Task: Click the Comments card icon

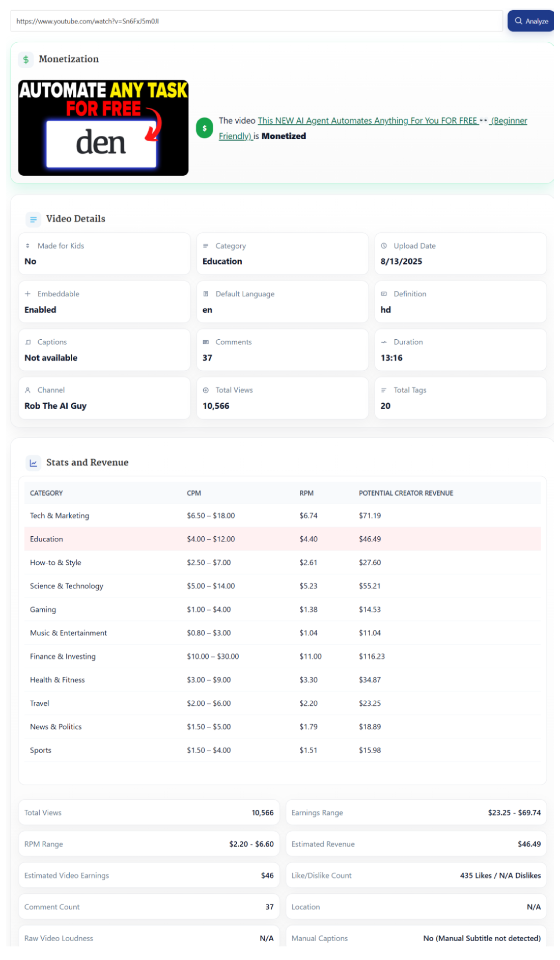Action: point(206,342)
